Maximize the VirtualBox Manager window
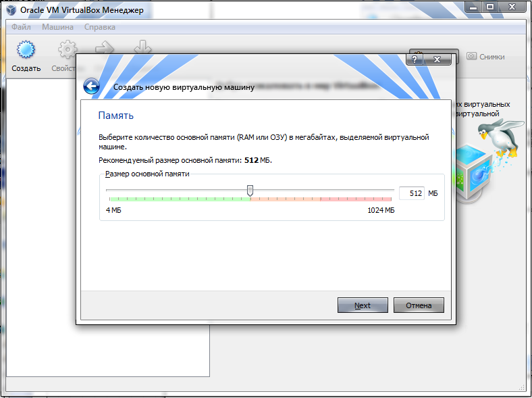 tap(490, 7)
